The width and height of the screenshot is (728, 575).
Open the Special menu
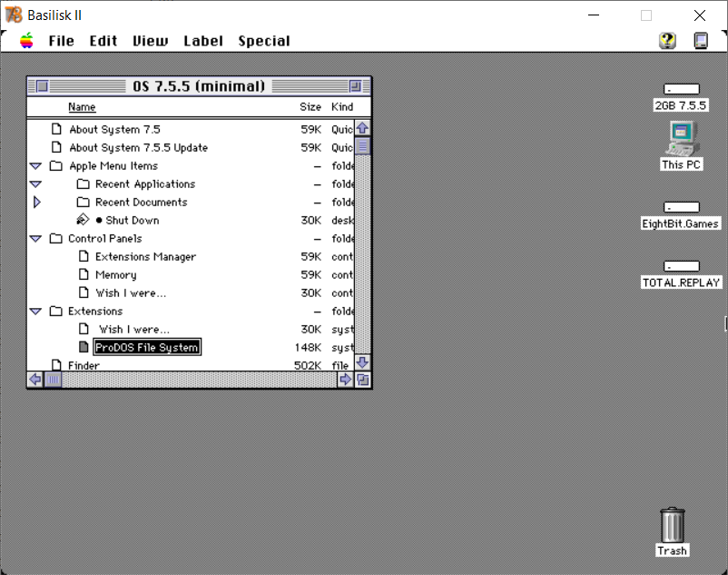pos(264,41)
